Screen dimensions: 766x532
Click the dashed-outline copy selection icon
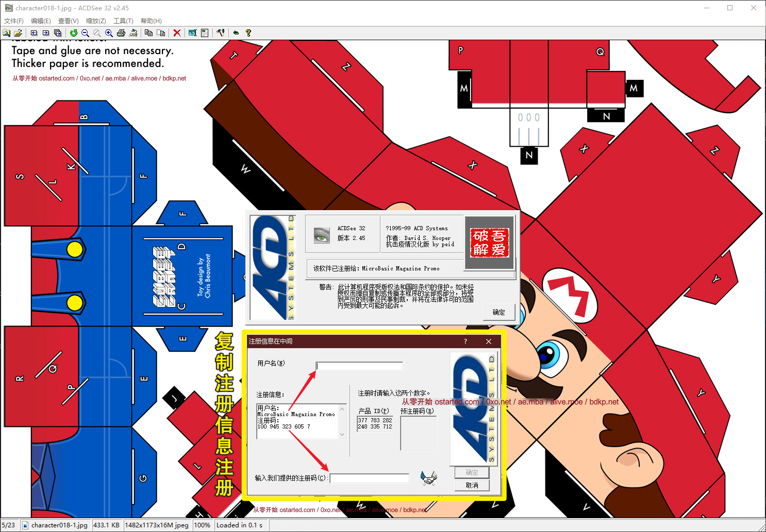click(161, 33)
